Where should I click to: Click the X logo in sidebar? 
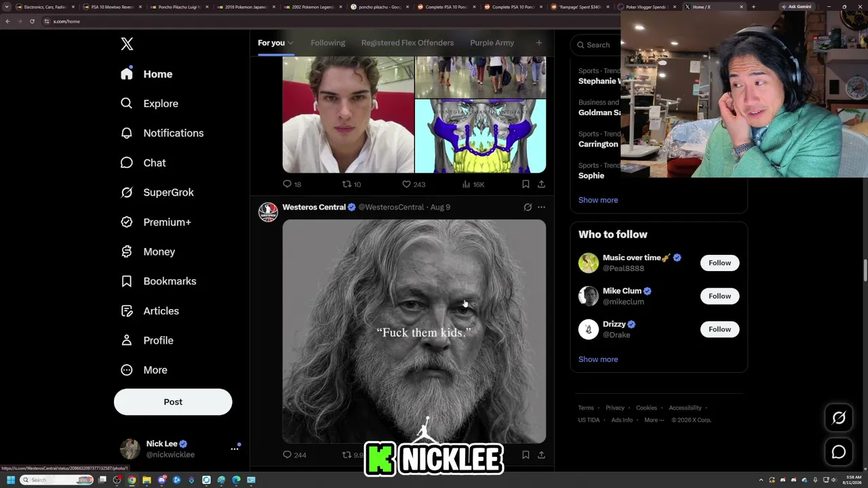pyautogui.click(x=127, y=44)
